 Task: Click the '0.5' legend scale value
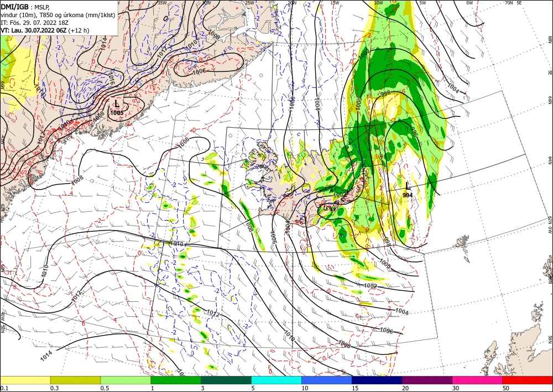pyautogui.click(x=104, y=388)
